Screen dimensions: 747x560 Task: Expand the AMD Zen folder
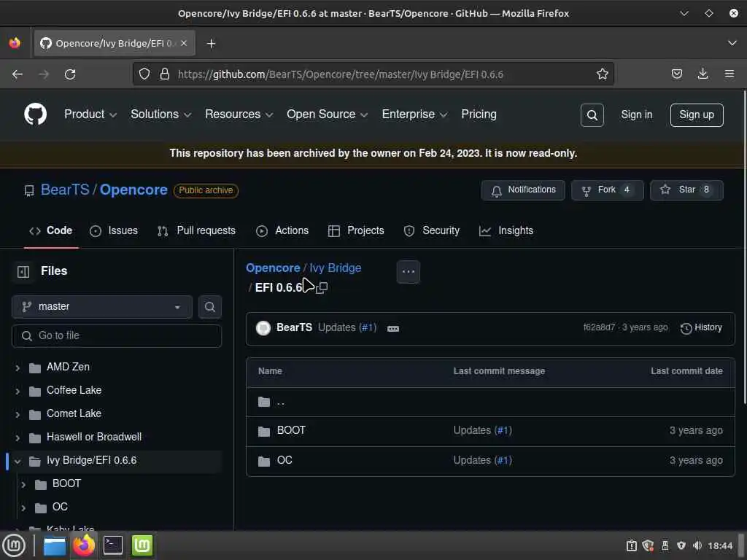pyautogui.click(x=18, y=367)
